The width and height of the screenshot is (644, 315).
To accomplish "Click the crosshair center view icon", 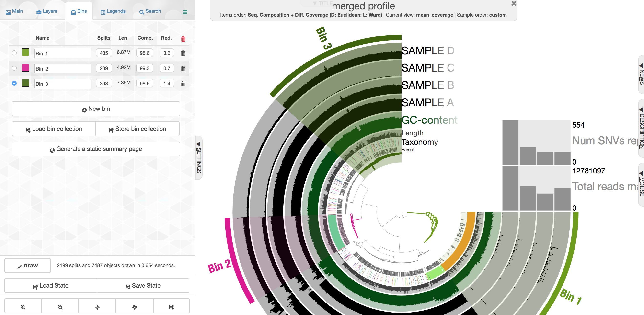I will point(97,307).
